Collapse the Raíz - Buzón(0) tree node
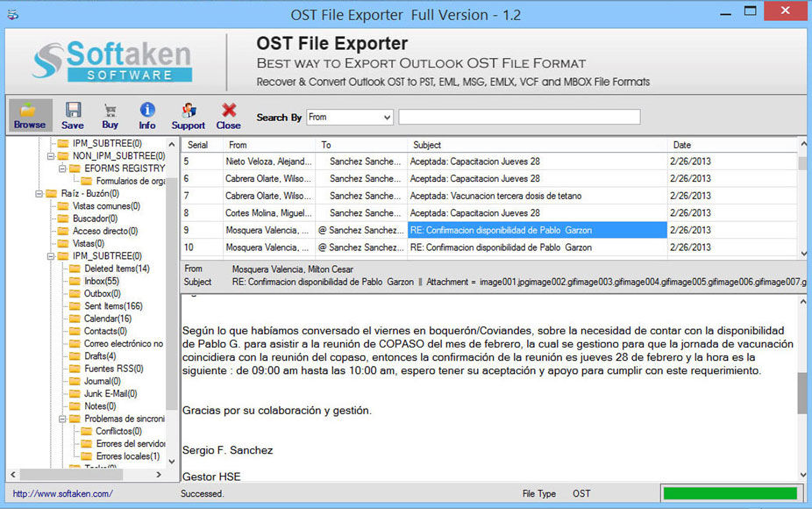 [x=39, y=193]
